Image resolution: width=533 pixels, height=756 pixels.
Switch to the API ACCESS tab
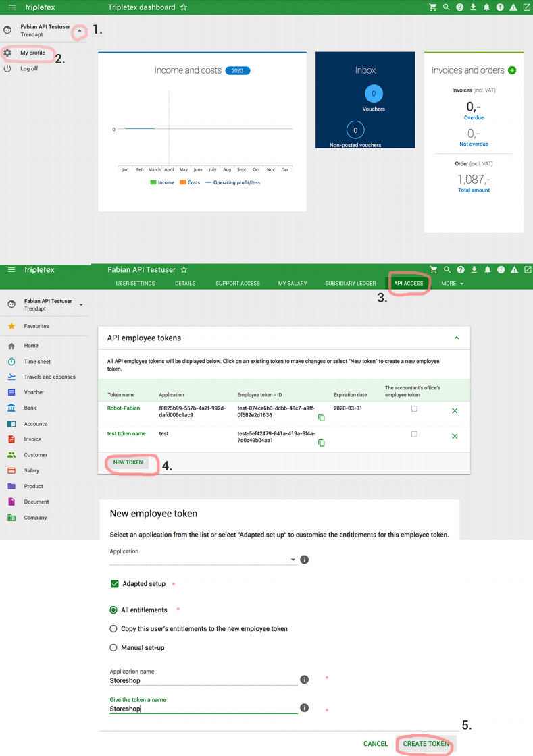pyautogui.click(x=408, y=283)
